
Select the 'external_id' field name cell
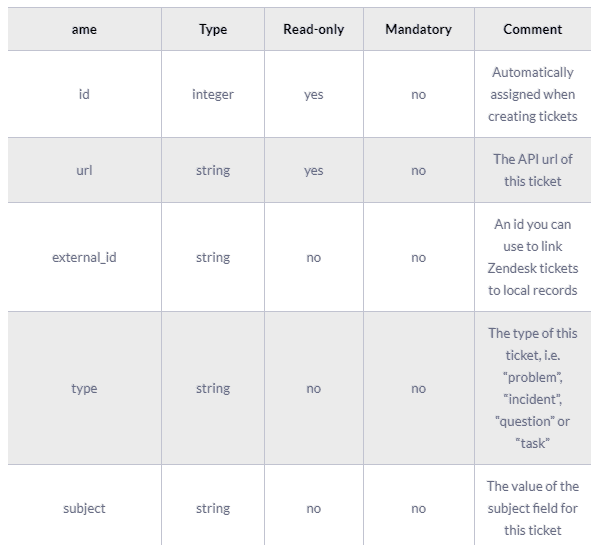click(84, 257)
